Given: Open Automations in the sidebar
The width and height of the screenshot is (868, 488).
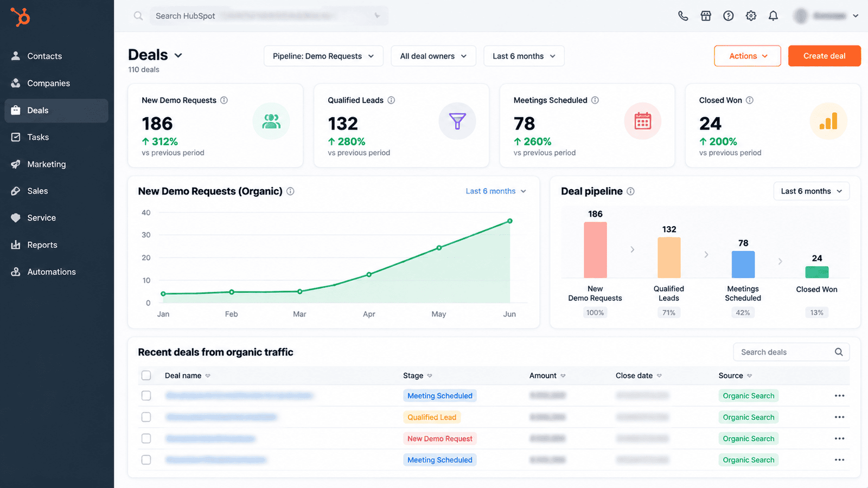Looking at the screenshot, I should tap(56, 272).
